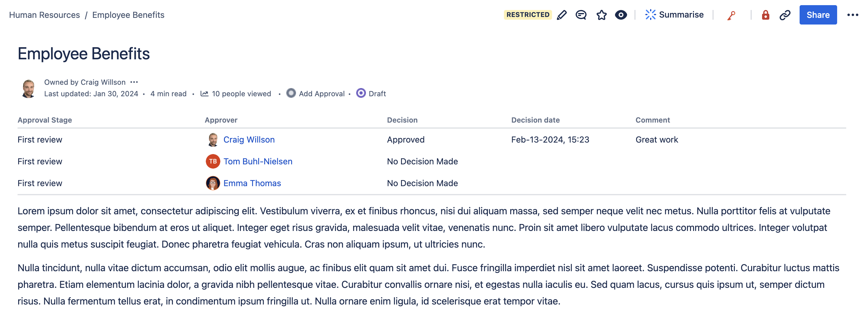Open the top-right more actions menu
The image size is (868, 316).
pyautogui.click(x=853, y=15)
